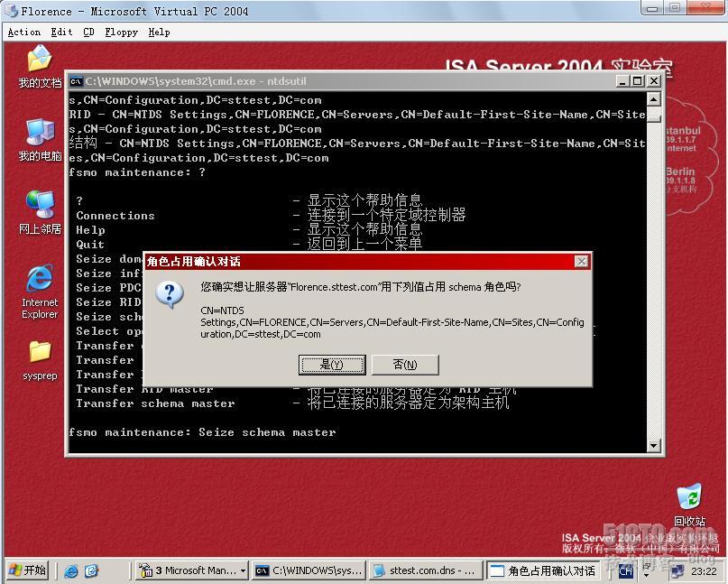Viewport: 728px width, 584px height.
Task: Click the 'Connections' command text
Action: point(115,216)
